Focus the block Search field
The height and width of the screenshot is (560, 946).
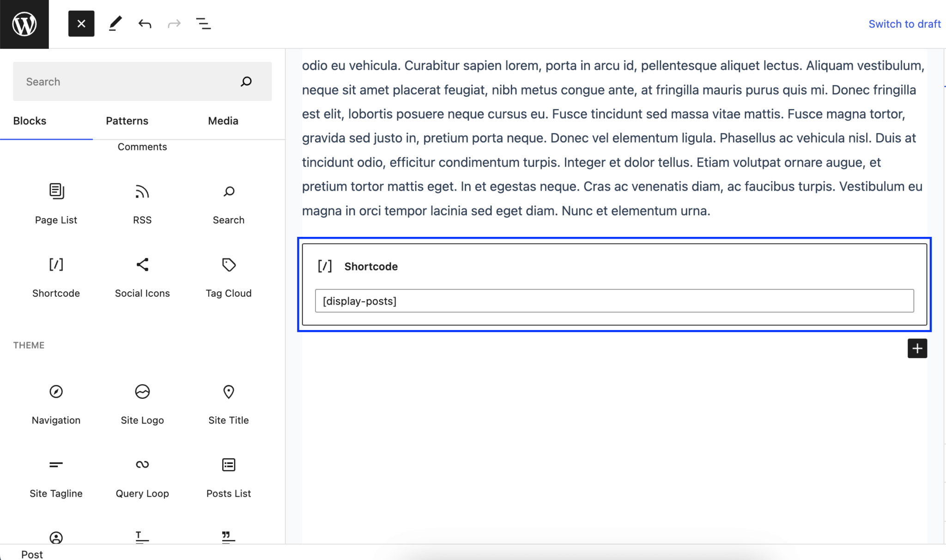[142, 81]
